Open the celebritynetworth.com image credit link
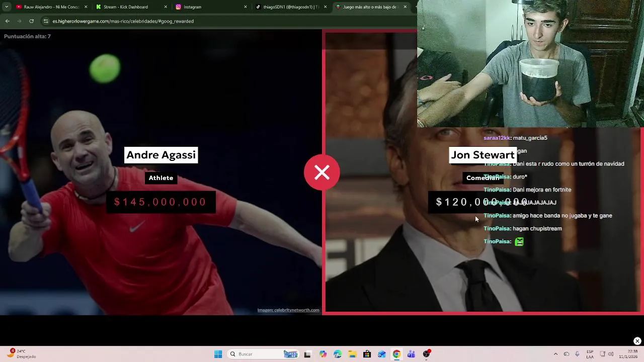This screenshot has height=362, width=644. 288,310
